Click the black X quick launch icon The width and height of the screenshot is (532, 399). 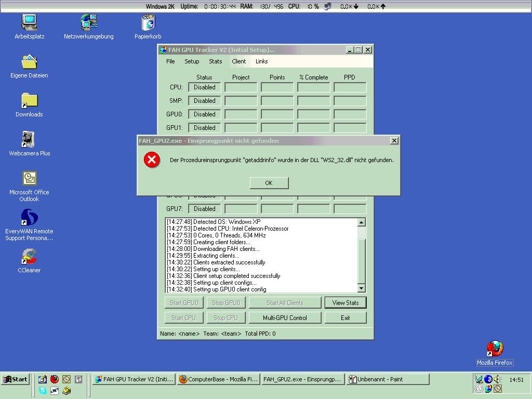pos(54,391)
